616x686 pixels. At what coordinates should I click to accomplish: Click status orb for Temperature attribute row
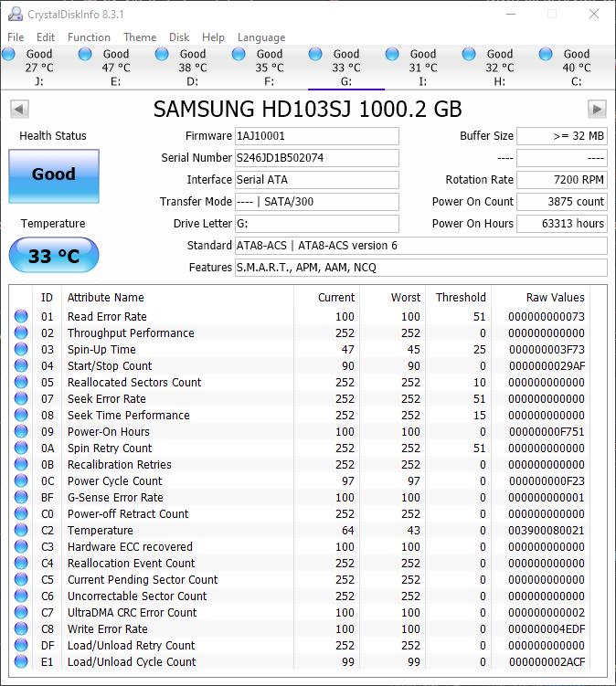click(21, 530)
